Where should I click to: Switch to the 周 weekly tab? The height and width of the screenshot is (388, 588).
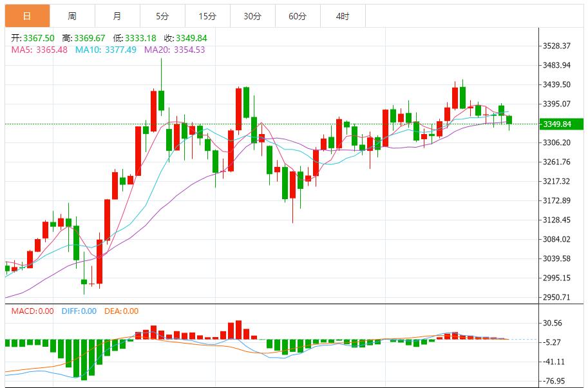(x=71, y=16)
